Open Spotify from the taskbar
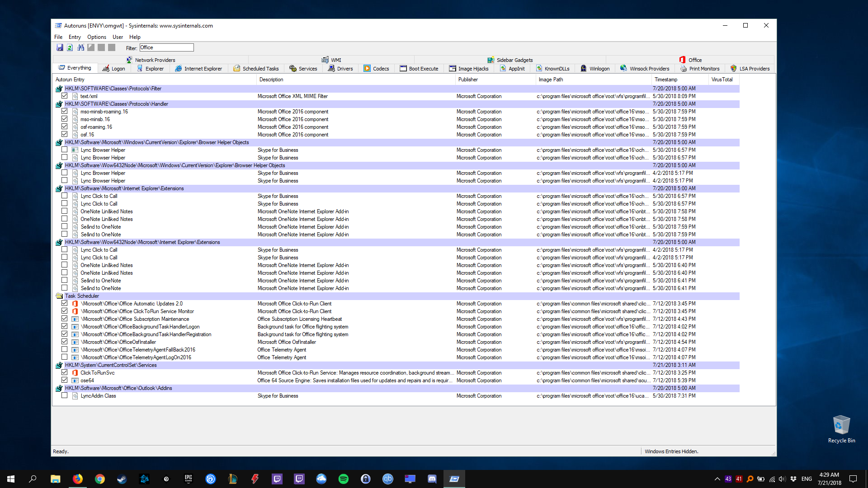This screenshot has height=488, width=868. tap(344, 479)
